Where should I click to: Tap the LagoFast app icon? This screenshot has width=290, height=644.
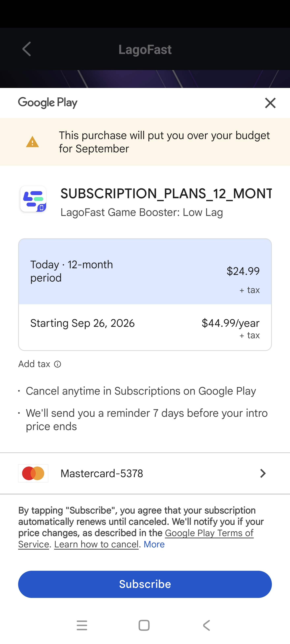33,199
